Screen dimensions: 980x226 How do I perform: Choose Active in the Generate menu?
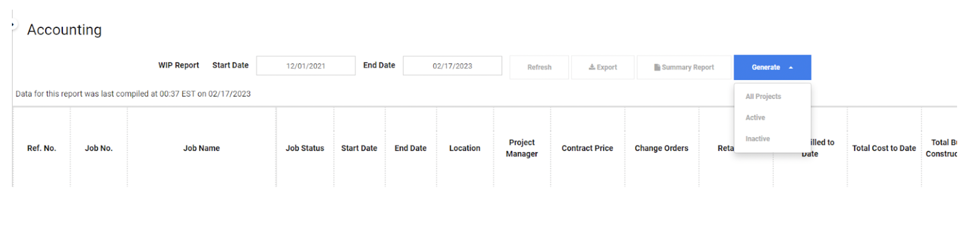pos(755,118)
